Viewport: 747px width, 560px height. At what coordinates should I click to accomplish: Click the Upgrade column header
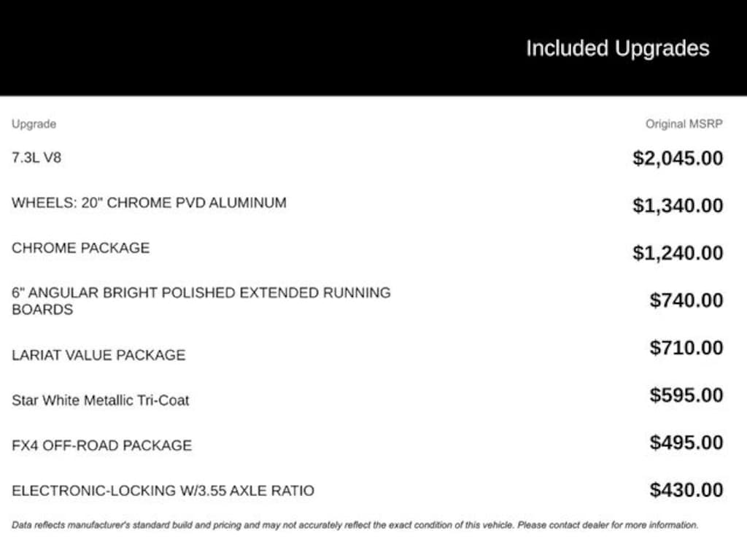click(34, 124)
